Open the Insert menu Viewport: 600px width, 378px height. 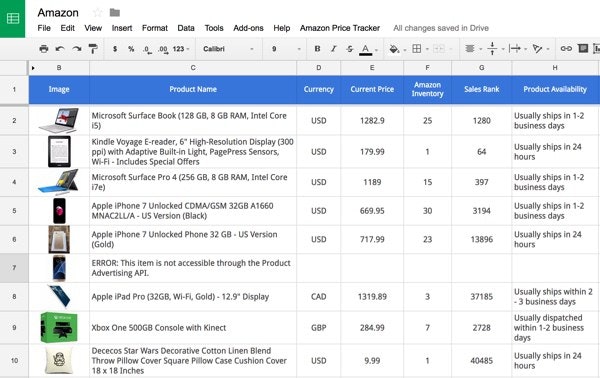point(122,28)
